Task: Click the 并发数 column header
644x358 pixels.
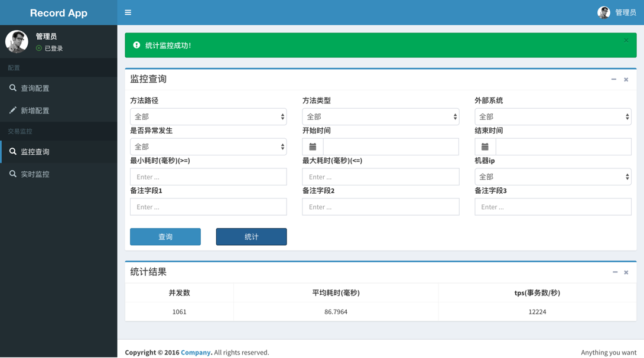Action: tap(179, 293)
